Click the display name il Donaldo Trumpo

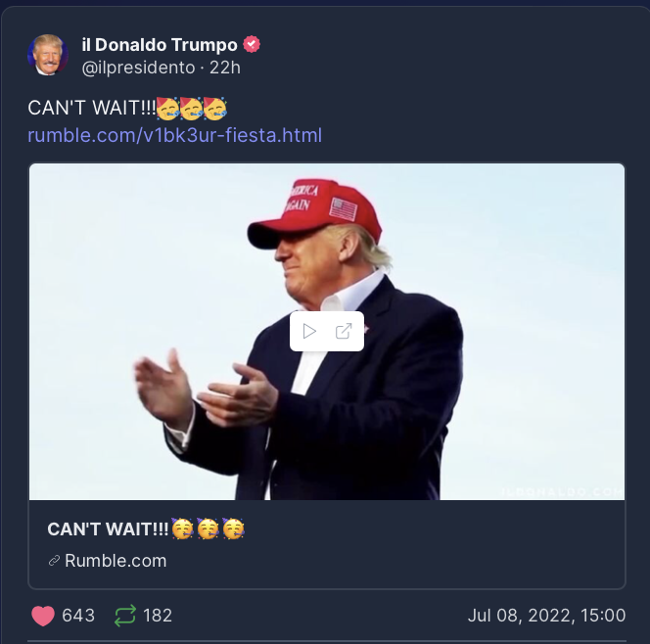click(x=160, y=45)
